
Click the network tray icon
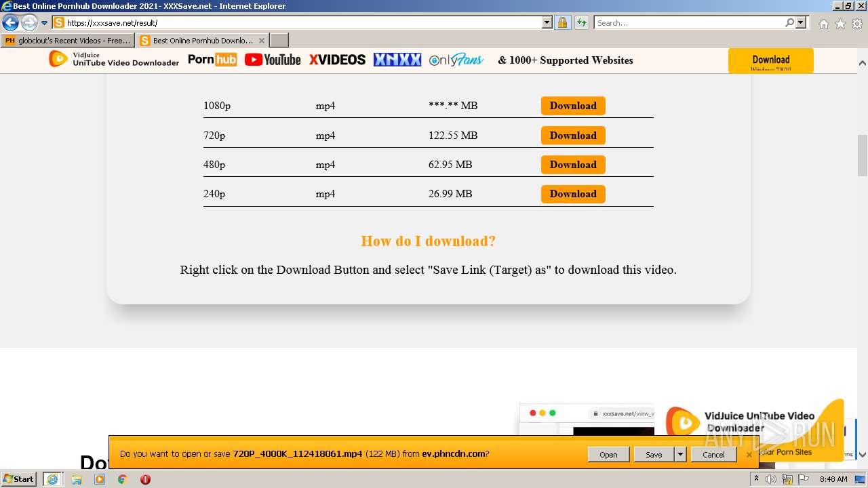787,479
